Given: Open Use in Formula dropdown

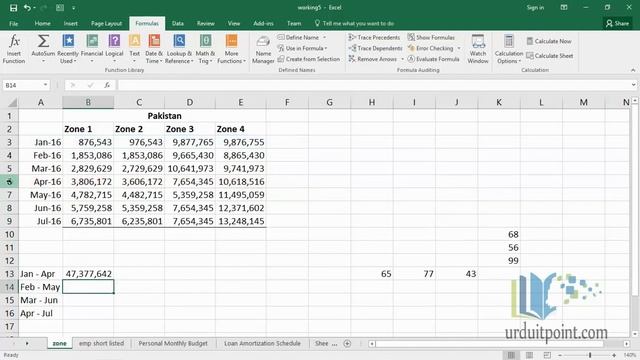Looking at the screenshot, I should tap(302, 48).
